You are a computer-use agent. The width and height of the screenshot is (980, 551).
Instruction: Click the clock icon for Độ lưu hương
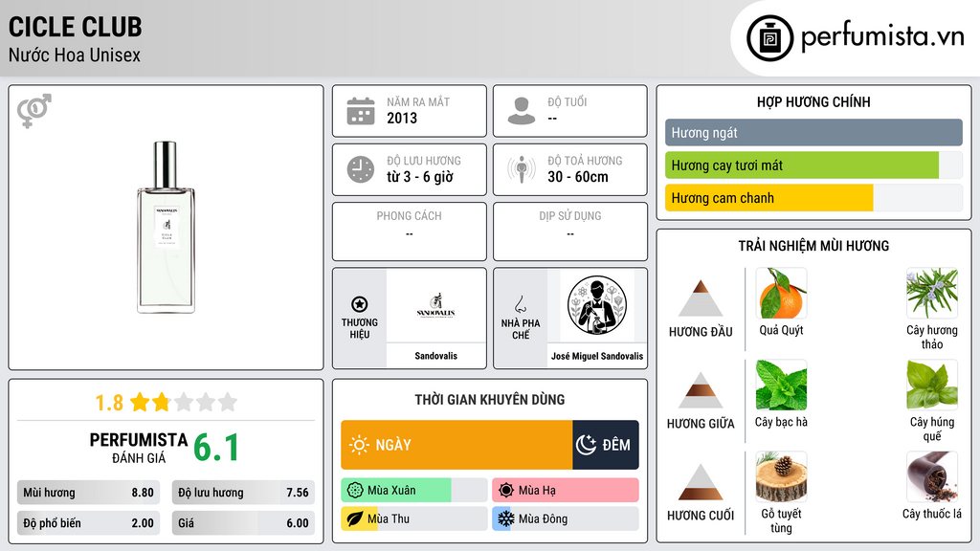click(x=361, y=169)
